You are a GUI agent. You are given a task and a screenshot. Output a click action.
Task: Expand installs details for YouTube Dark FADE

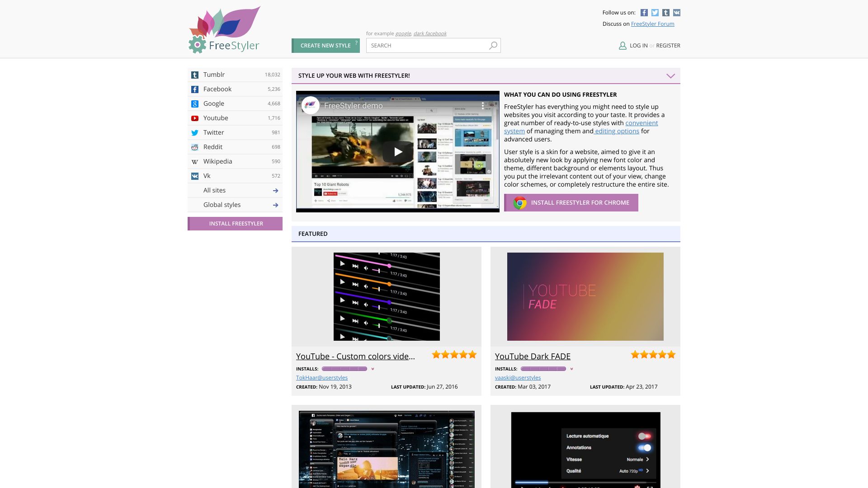coord(571,369)
